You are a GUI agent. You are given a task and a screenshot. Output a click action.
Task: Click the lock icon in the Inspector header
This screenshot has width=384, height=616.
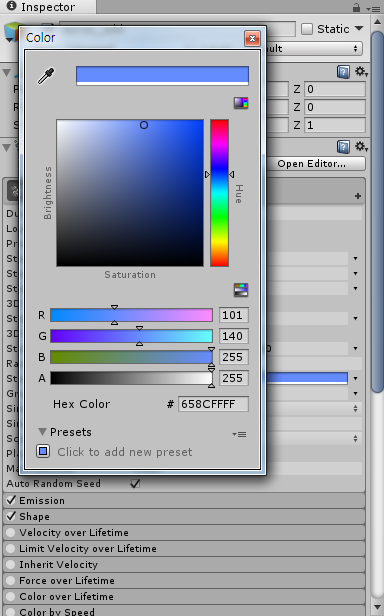tap(356, 7)
